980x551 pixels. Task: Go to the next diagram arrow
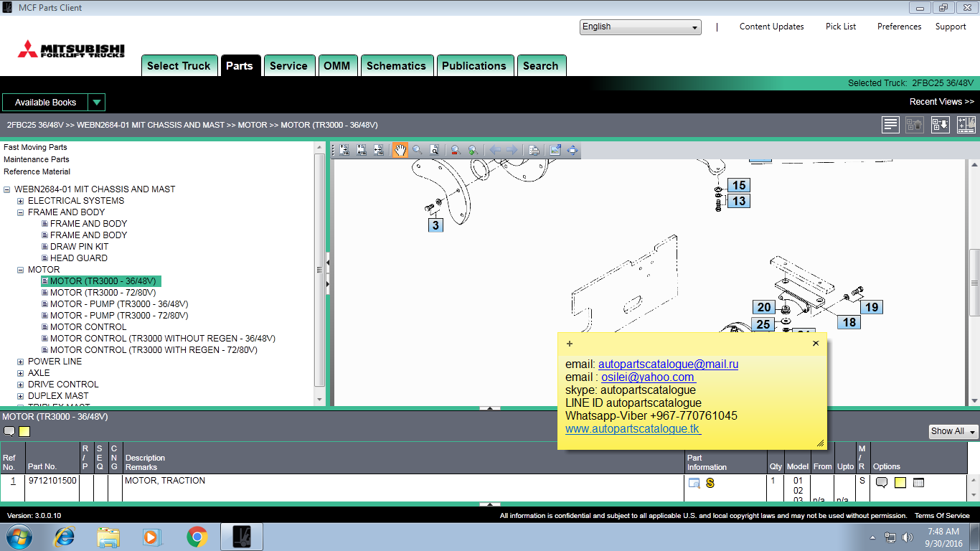pyautogui.click(x=512, y=150)
